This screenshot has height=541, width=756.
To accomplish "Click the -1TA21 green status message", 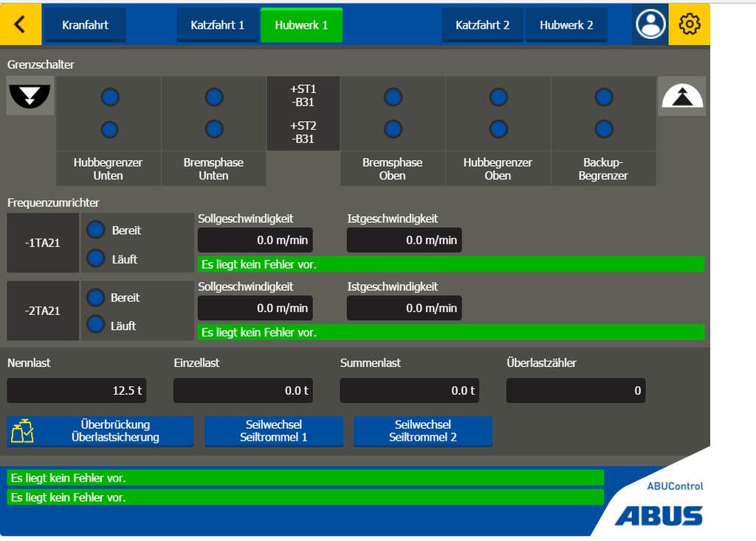I will click(451, 264).
